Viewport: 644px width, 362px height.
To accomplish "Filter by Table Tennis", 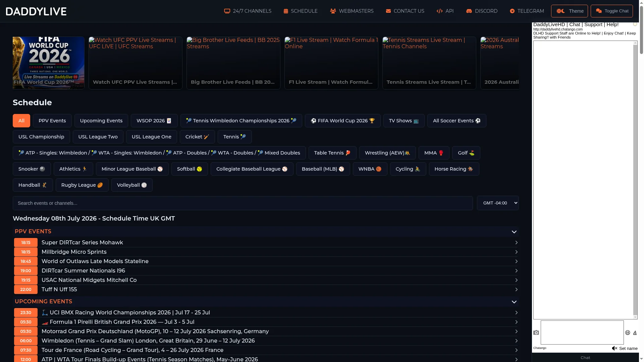I will coord(332,153).
